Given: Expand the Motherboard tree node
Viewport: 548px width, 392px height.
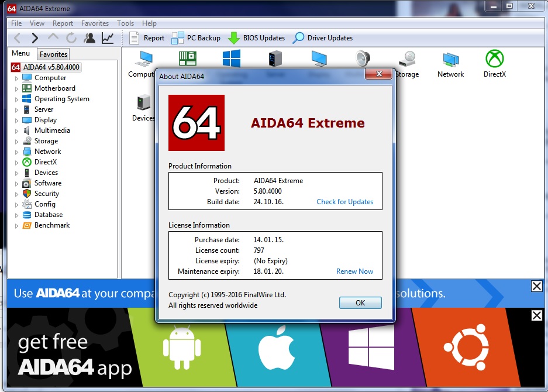Looking at the screenshot, I should [x=16, y=89].
